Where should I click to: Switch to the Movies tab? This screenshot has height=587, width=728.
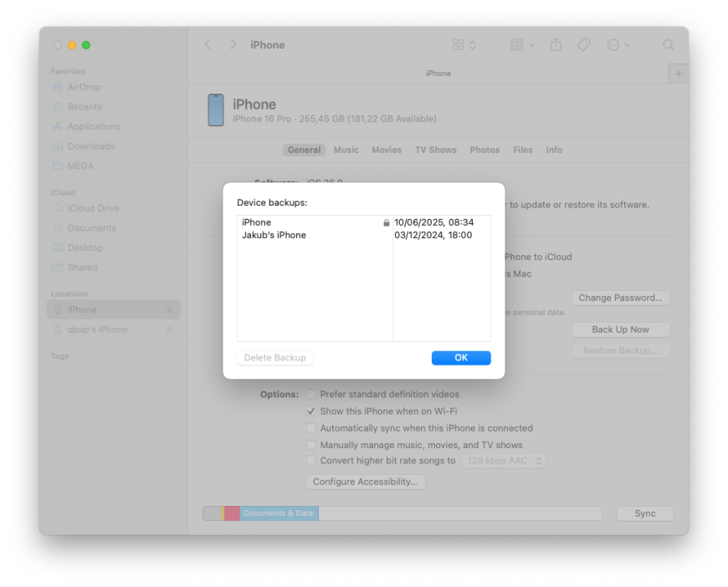coord(387,150)
